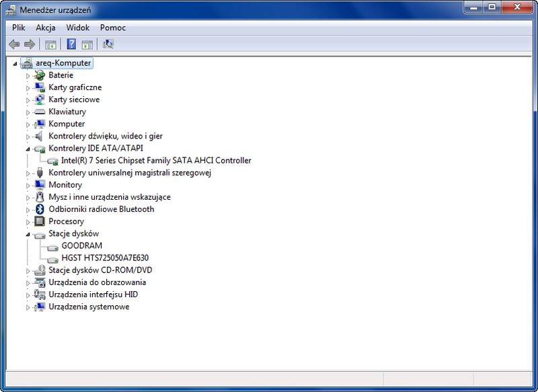538x392 pixels.
Task: Click the Monitory monitor icon
Action: pyautogui.click(x=40, y=185)
